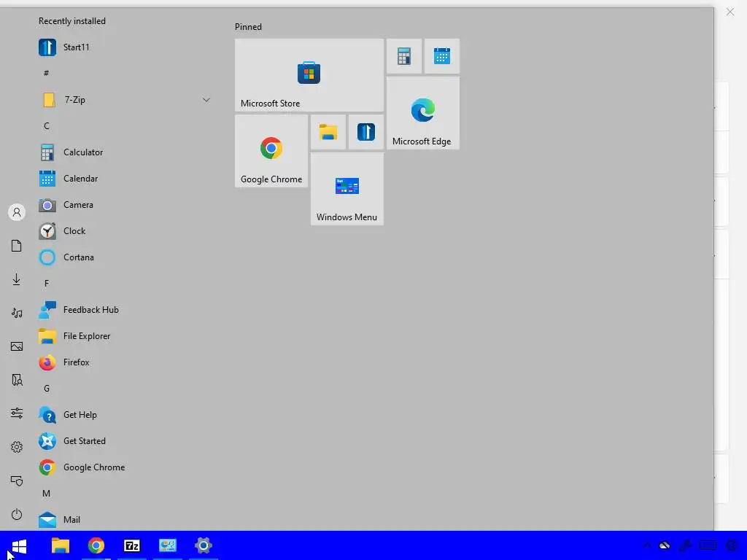This screenshot has width=747, height=560.
Task: Launch Firefox from the app list
Action: coord(124,362)
